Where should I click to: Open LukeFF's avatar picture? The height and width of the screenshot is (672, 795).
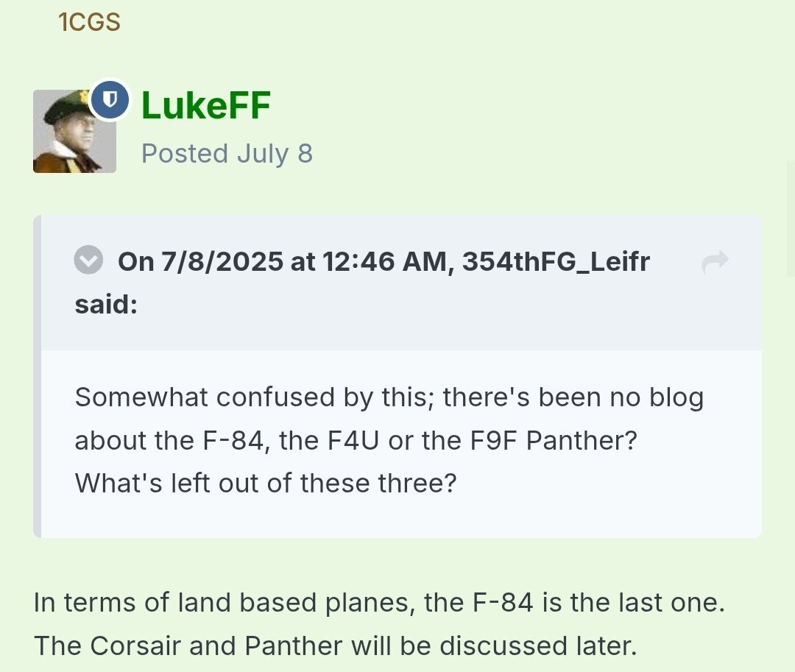(x=74, y=131)
